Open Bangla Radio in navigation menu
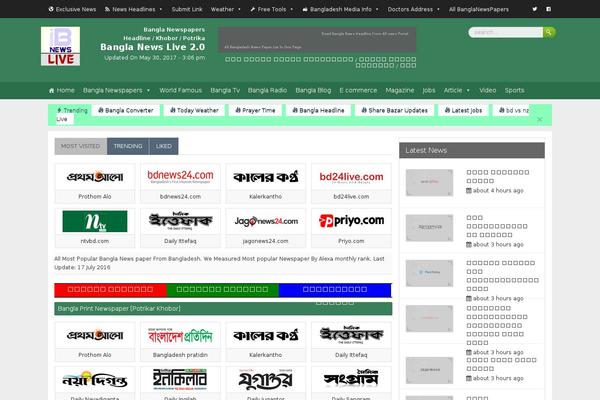This screenshot has width=600, height=400. [267, 91]
